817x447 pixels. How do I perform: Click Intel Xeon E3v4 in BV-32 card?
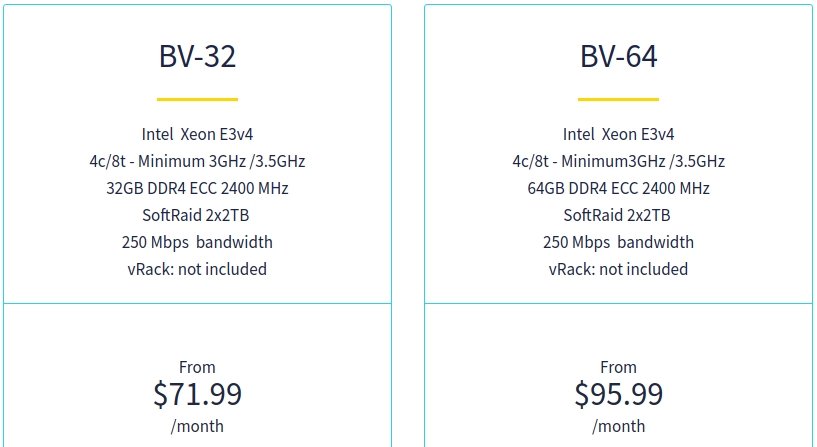pos(197,134)
